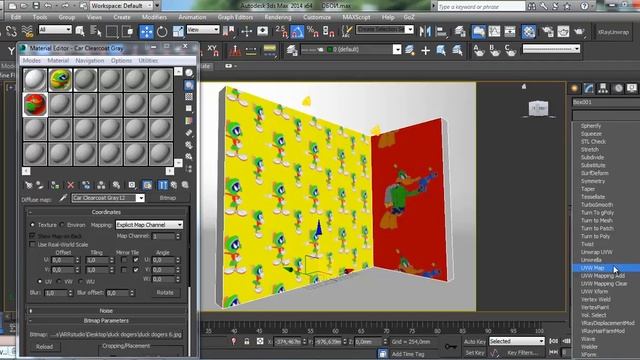Open Material Editor Navigation menu
Image resolution: width=640 pixels, height=360 pixels.
tap(90, 60)
